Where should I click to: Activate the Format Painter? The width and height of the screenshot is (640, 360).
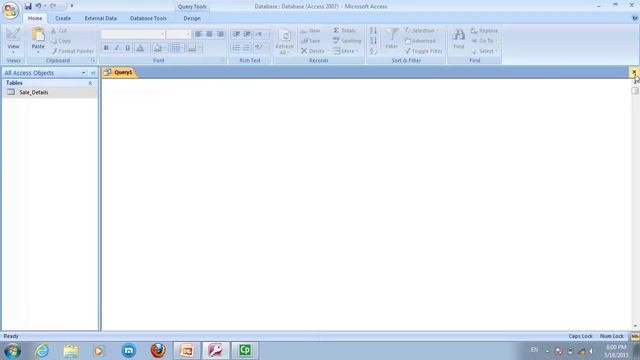73,51
